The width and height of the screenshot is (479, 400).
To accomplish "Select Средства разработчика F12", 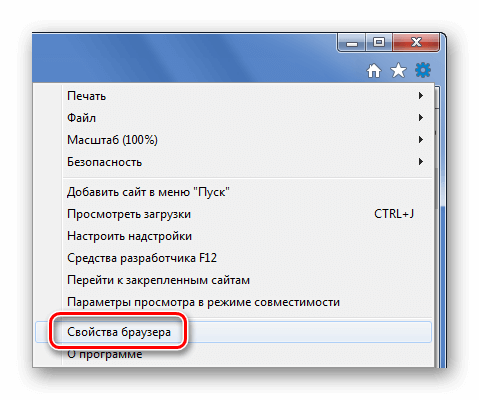I will tap(233, 258).
